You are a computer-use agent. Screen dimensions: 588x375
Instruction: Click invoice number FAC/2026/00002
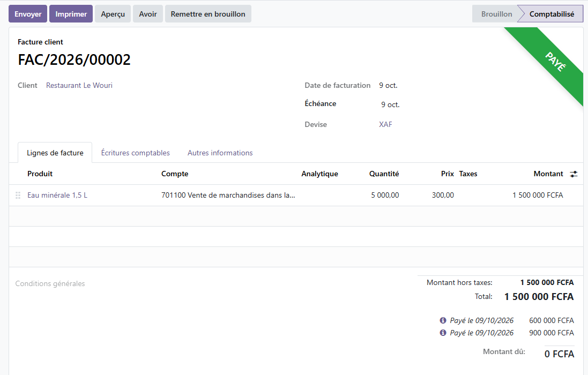(75, 60)
